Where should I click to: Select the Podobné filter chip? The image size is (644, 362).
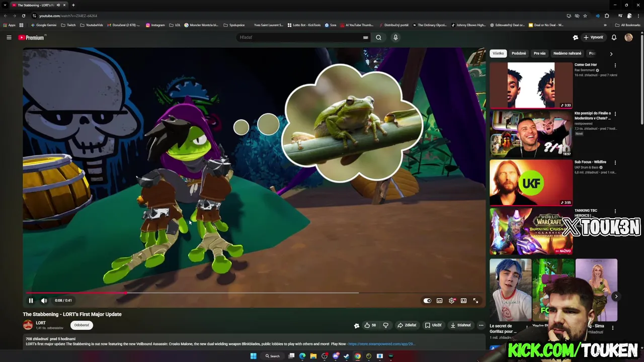(x=519, y=53)
